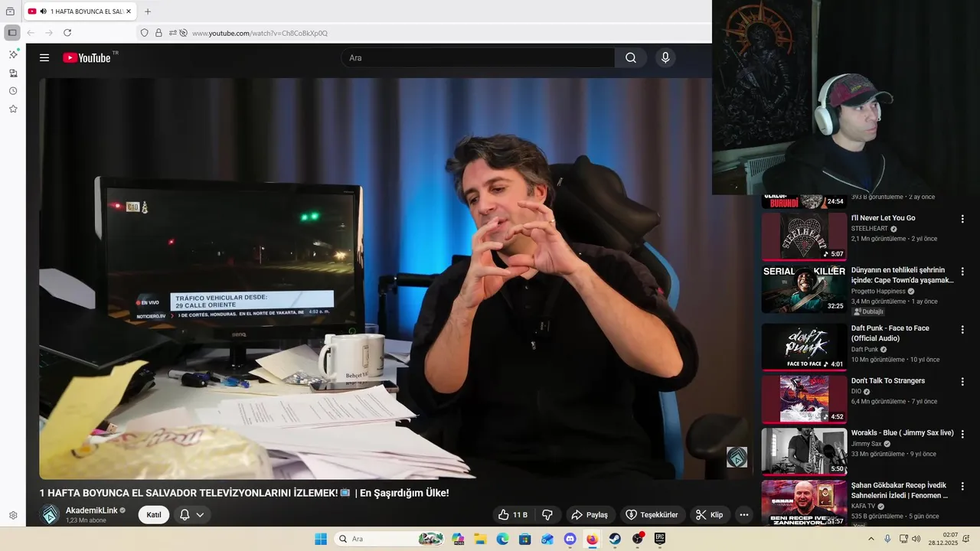Image resolution: width=980 pixels, height=551 pixels.
Task: Open synced tabs in Firefox sidebar
Action: (13, 73)
